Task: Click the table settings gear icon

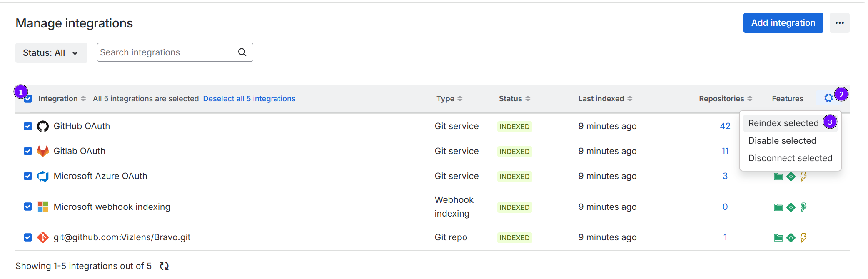Action: (828, 98)
